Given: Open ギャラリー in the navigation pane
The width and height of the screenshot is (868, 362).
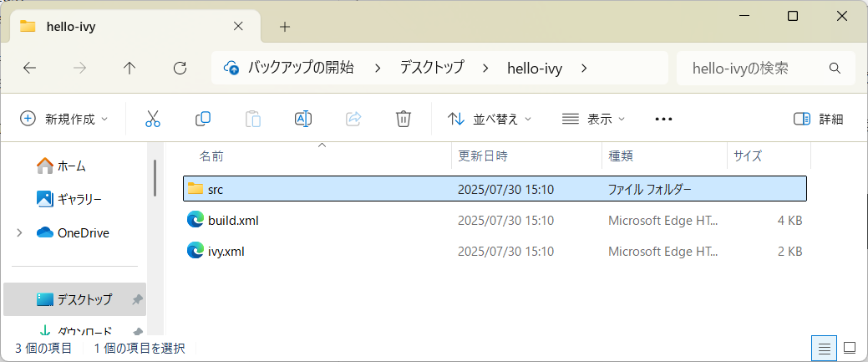Looking at the screenshot, I should [x=69, y=198].
